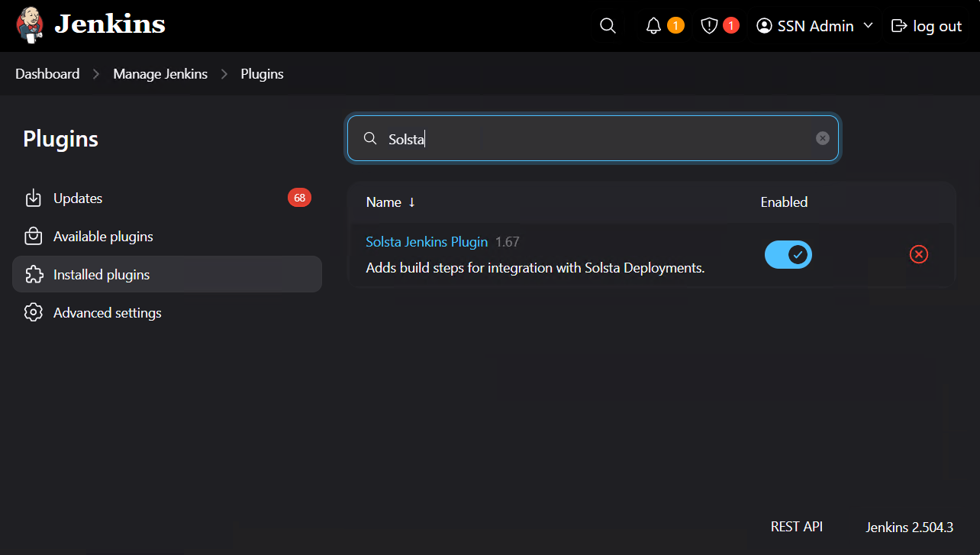Open the Solsta Jenkins Plugin link
Screen dimensions: 980x555
point(427,242)
